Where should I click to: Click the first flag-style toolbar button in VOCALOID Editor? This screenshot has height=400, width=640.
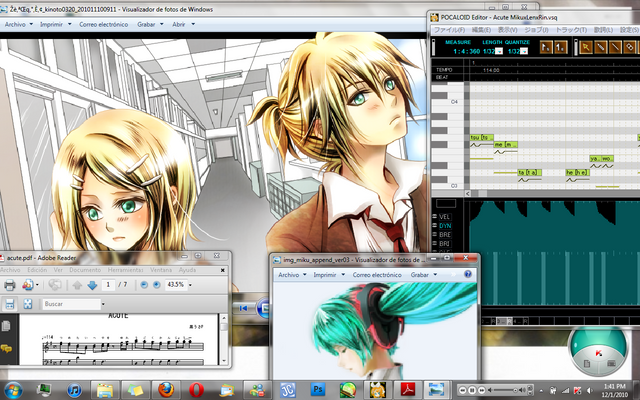click(546, 47)
